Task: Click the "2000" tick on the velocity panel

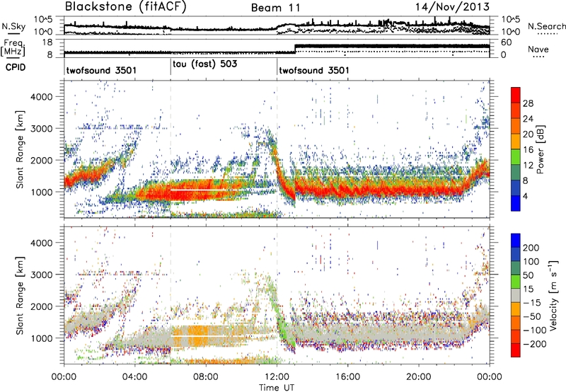Action: (x=41, y=306)
